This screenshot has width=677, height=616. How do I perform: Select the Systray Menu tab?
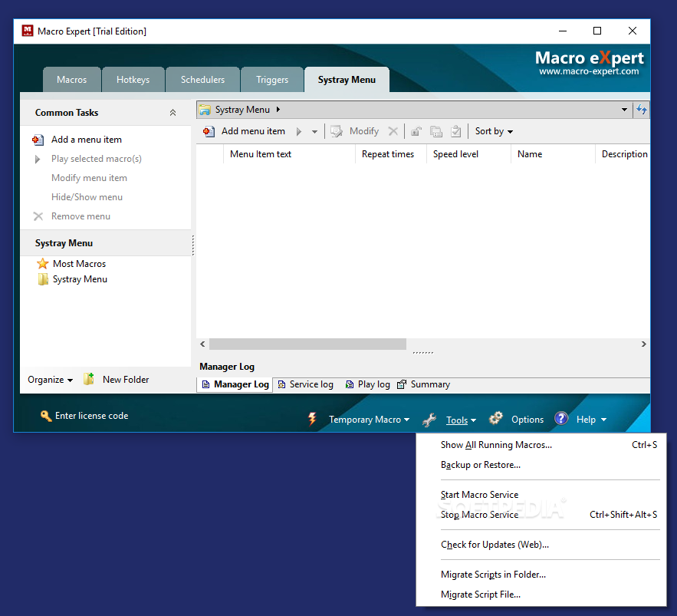(x=347, y=80)
